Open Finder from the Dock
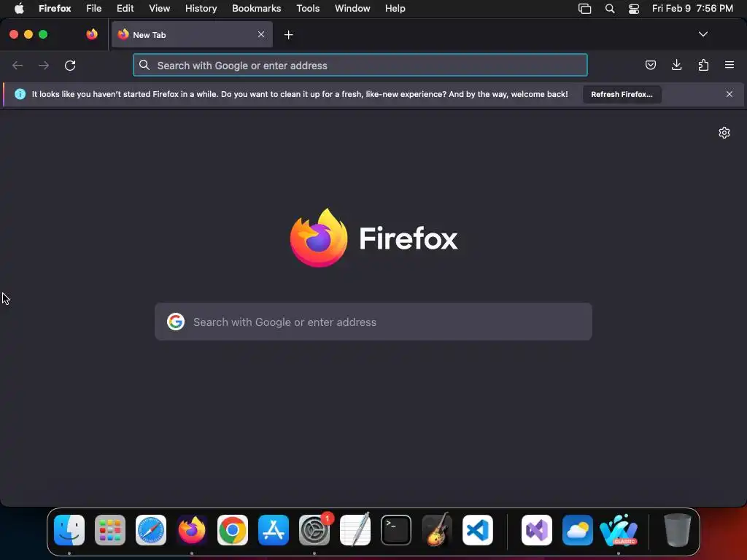This screenshot has height=560, width=747. point(69,530)
